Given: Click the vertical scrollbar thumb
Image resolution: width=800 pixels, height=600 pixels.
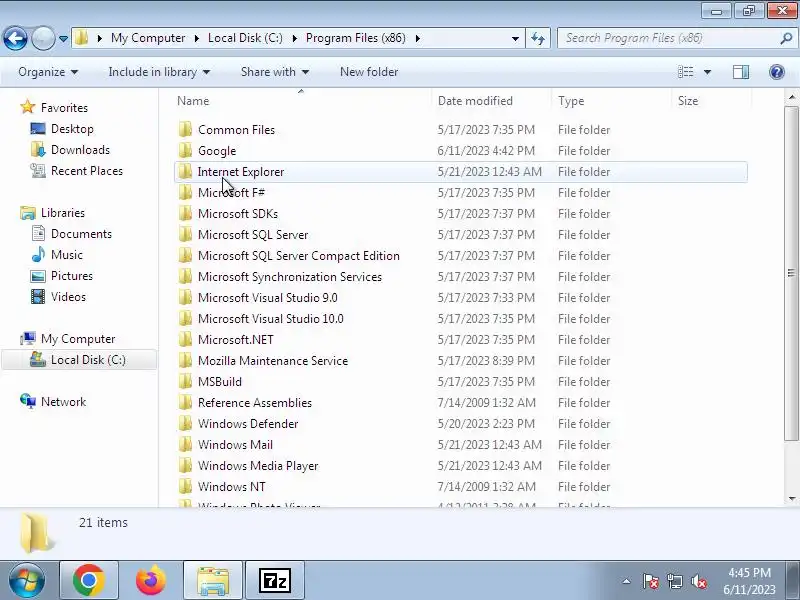Looking at the screenshot, I should (x=792, y=273).
